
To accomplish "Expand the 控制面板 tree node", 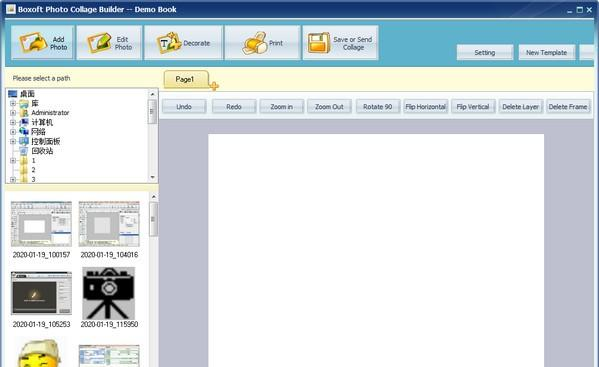I will pyautogui.click(x=13, y=142).
